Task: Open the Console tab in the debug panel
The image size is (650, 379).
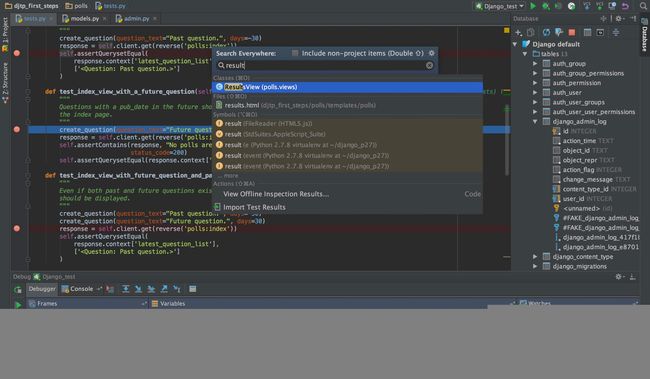Action: 78,289
